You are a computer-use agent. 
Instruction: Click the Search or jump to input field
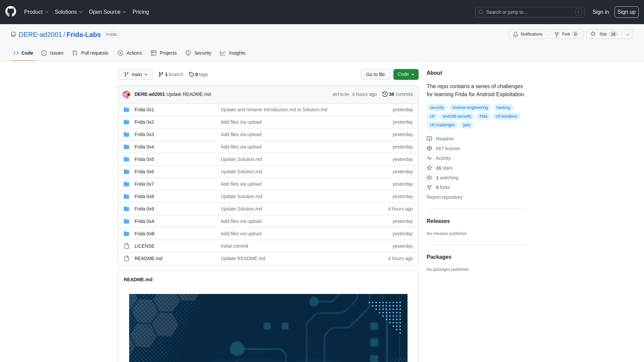coord(530,12)
